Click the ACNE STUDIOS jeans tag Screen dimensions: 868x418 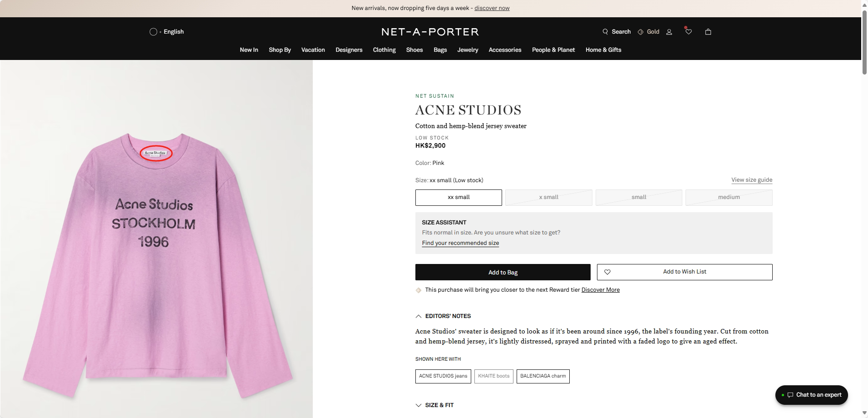pyautogui.click(x=443, y=376)
